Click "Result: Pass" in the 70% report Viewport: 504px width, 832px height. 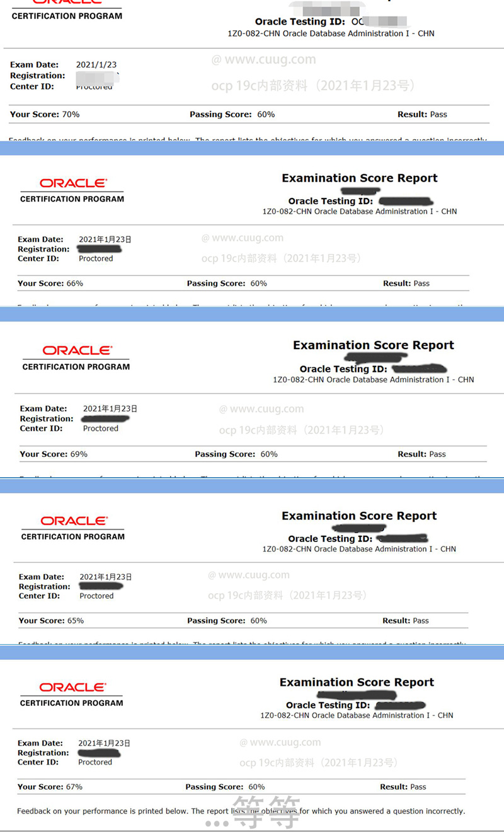422,114
